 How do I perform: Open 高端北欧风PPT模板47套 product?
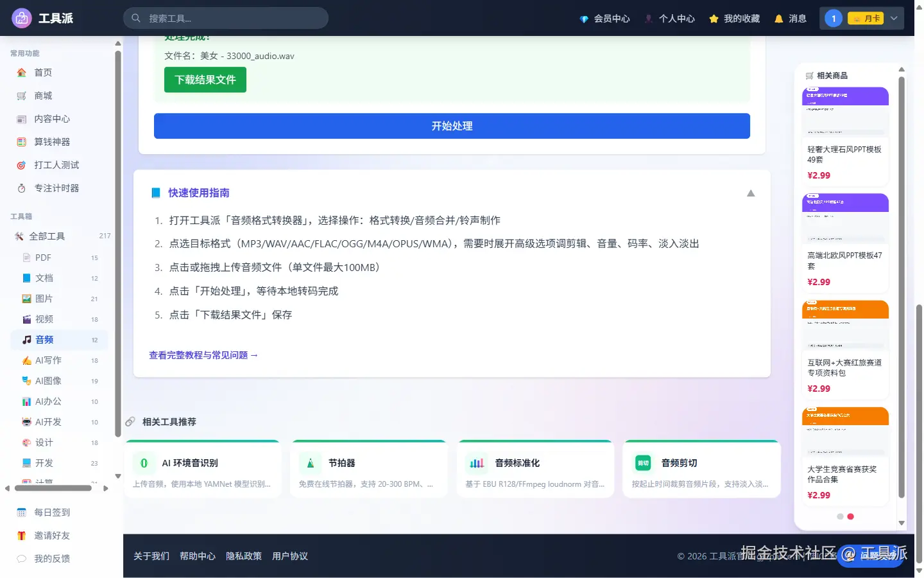click(x=845, y=243)
